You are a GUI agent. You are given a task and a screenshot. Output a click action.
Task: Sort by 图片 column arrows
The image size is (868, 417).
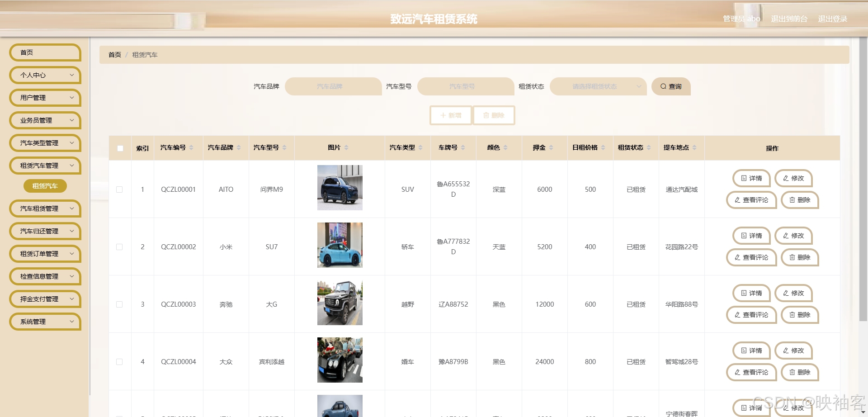[346, 147]
